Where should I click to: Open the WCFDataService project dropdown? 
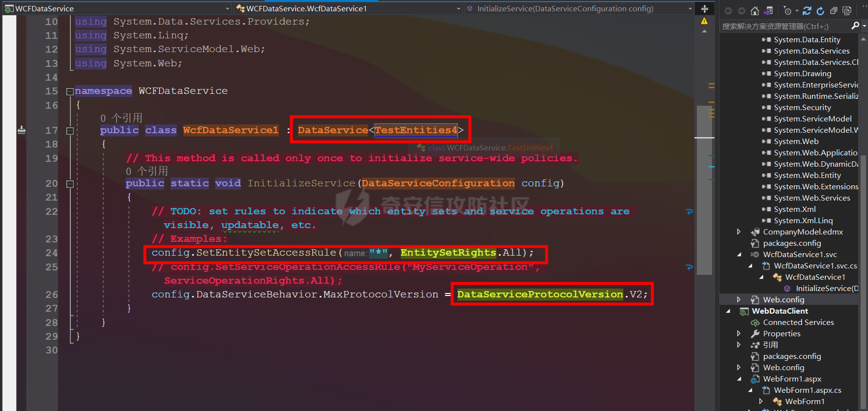tap(117, 8)
